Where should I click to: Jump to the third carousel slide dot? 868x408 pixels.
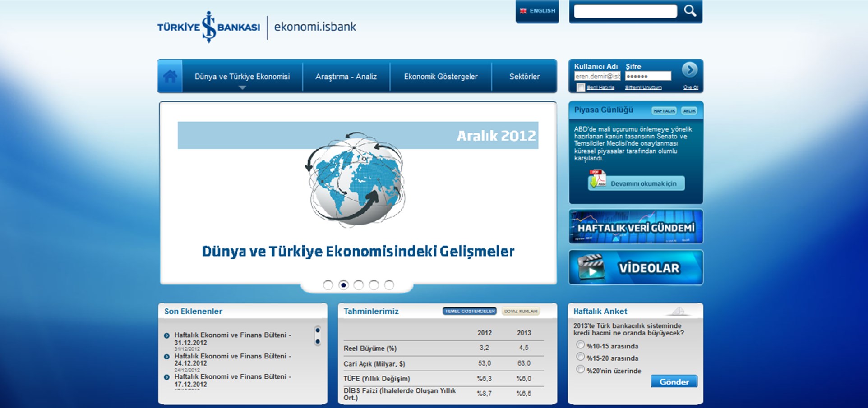click(x=359, y=285)
